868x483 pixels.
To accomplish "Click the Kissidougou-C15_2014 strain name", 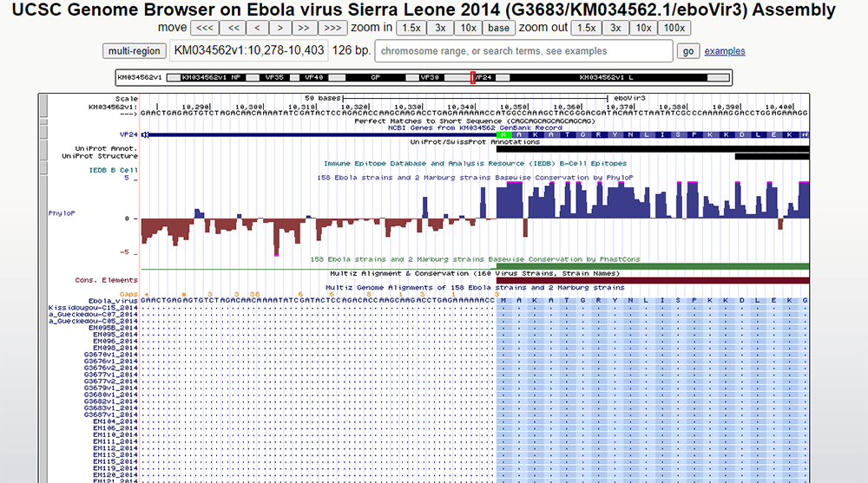I will pos(93,308).
